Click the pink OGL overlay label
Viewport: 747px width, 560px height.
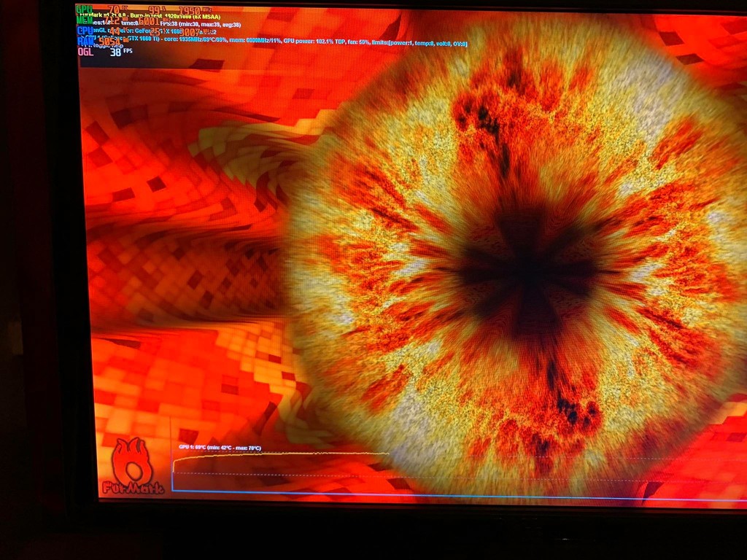click(x=86, y=52)
